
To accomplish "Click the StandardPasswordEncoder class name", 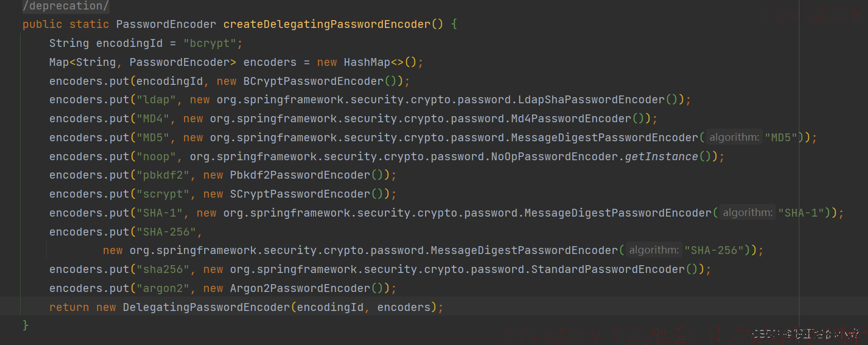I will pyautogui.click(x=608, y=269).
